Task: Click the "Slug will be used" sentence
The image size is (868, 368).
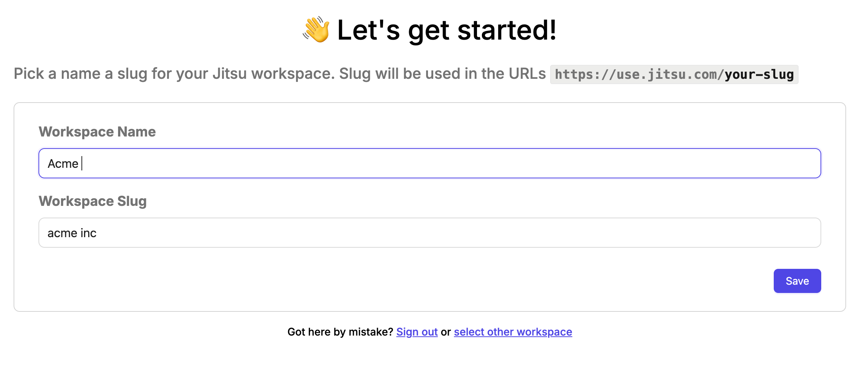Action: pos(442,74)
